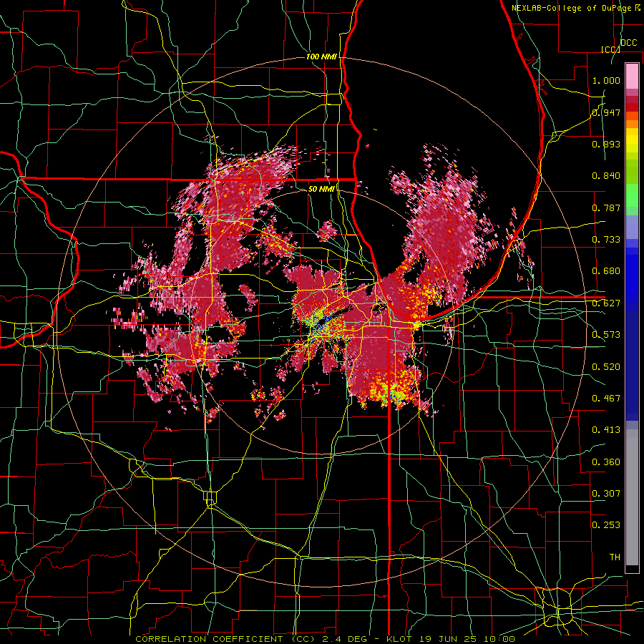Viewport: 644px width, 644px height.
Task: Click the 0.787 scale value
Action: click(x=606, y=208)
